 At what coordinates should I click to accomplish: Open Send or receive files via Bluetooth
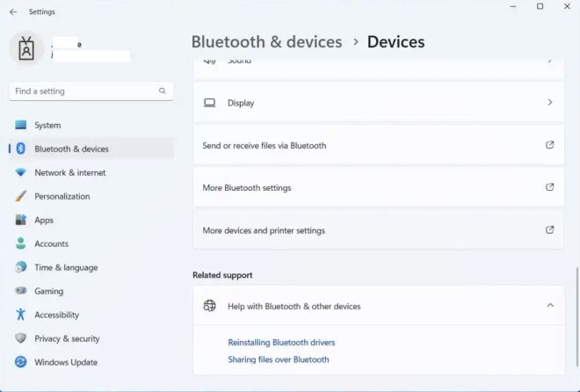tap(379, 145)
